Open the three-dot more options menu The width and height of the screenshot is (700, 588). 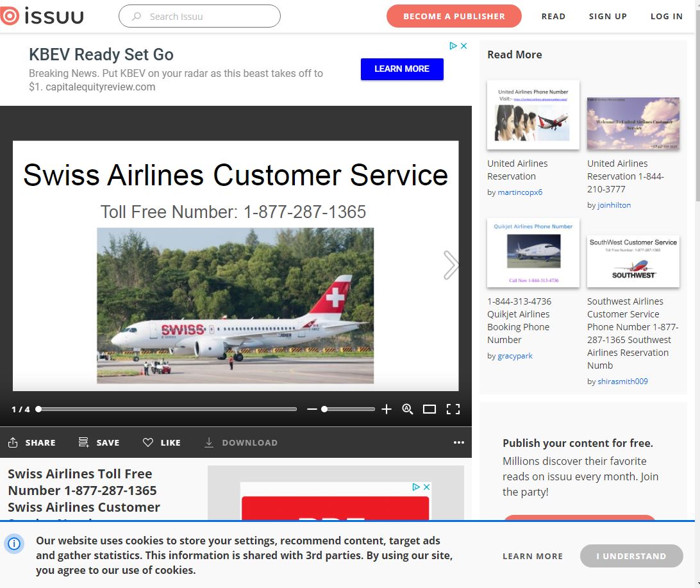(x=459, y=442)
